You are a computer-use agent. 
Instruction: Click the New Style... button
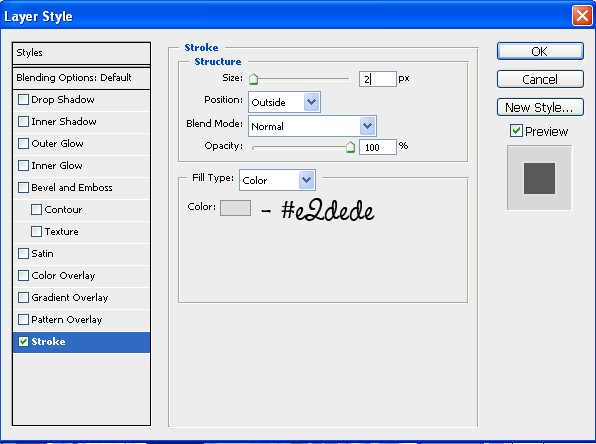[540, 108]
